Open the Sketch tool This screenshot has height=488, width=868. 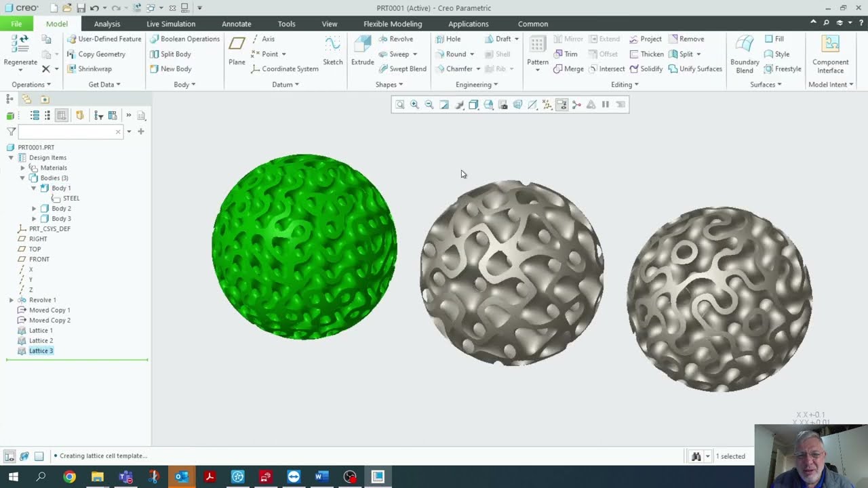(x=332, y=51)
